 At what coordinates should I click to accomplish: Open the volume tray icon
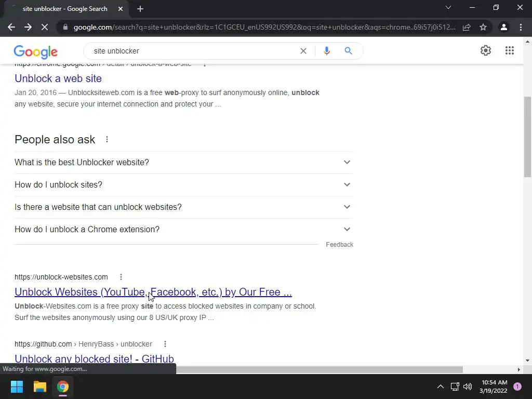pyautogui.click(x=468, y=387)
